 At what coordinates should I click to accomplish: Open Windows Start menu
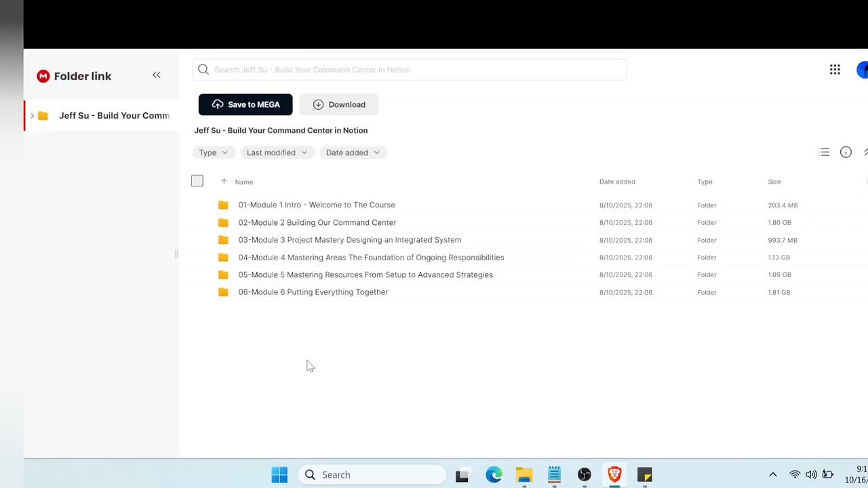tap(279, 474)
